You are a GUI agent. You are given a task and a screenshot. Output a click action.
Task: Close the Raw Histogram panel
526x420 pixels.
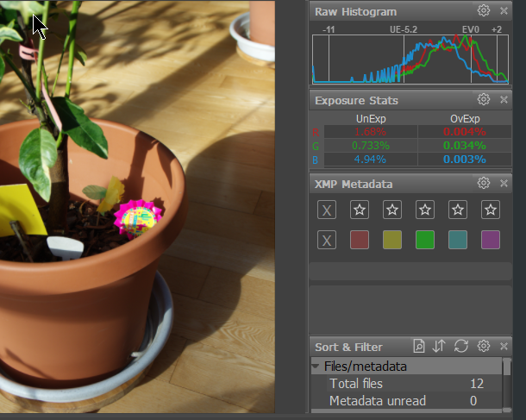point(504,11)
